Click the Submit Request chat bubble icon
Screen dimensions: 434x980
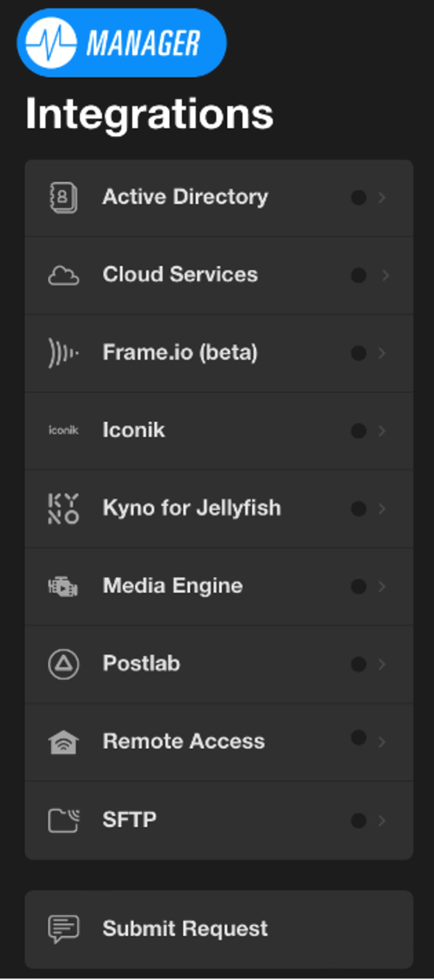coord(64,929)
